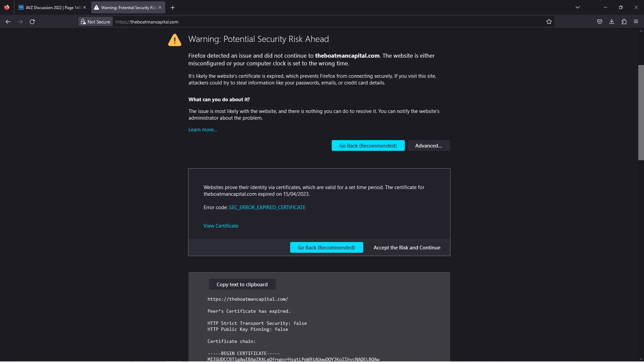
Task: Open a new tab with plus icon
Action: (x=172, y=7)
